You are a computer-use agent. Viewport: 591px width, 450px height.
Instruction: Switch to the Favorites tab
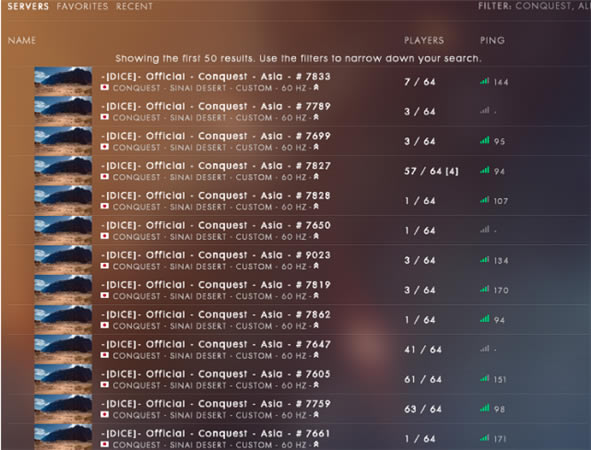tap(82, 6)
